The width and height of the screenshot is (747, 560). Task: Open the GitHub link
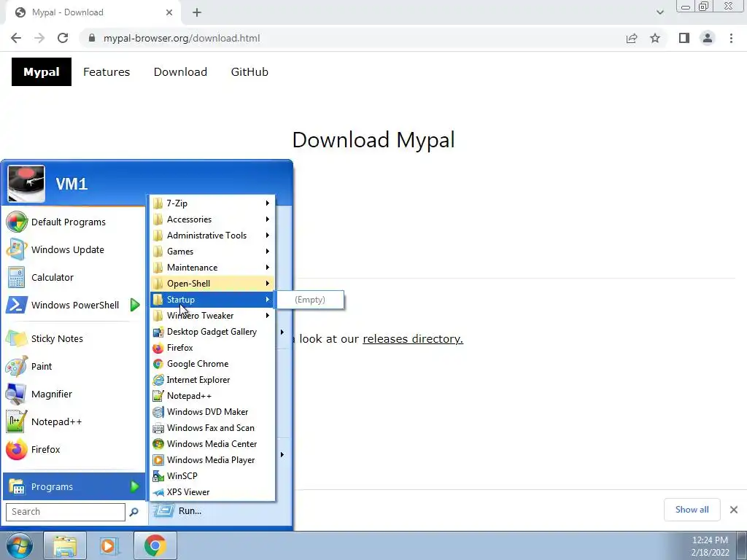(x=249, y=72)
